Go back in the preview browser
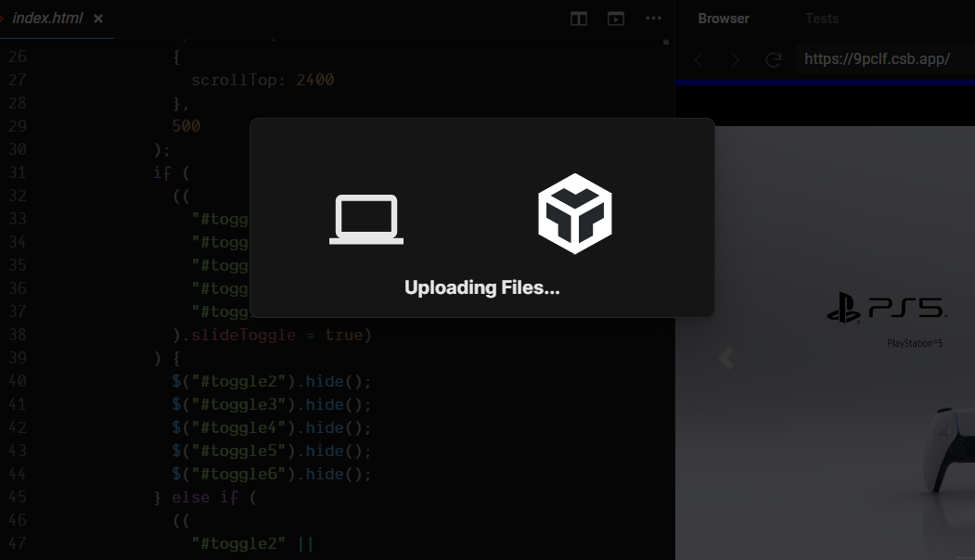The width and height of the screenshot is (975, 560). pyautogui.click(x=699, y=59)
